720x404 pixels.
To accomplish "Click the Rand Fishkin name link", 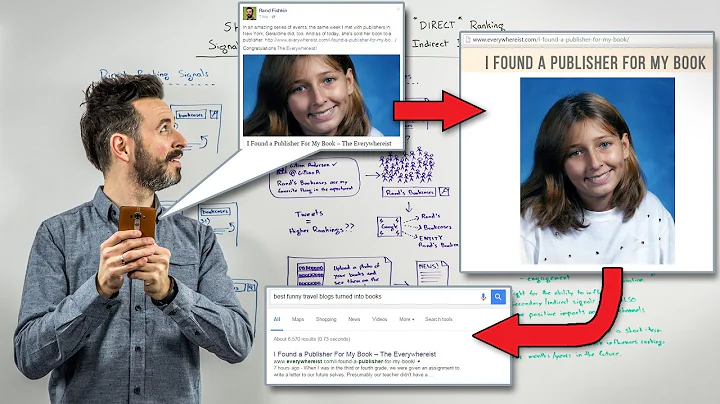I will pyautogui.click(x=273, y=10).
